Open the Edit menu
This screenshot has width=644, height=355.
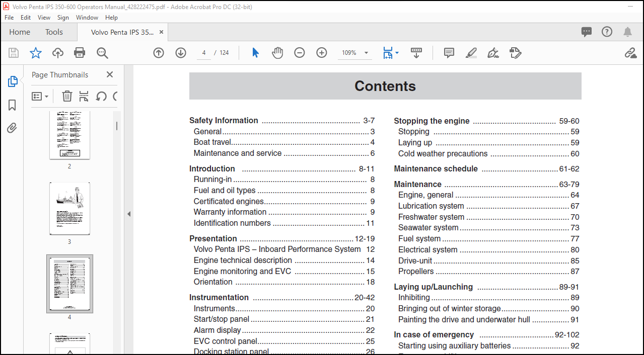[x=26, y=17]
